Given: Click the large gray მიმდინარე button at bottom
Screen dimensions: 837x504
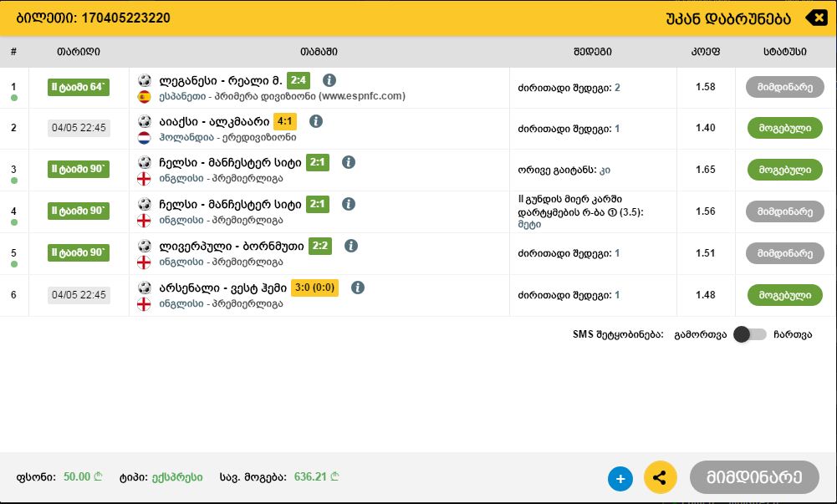Looking at the screenshot, I should [x=753, y=477].
